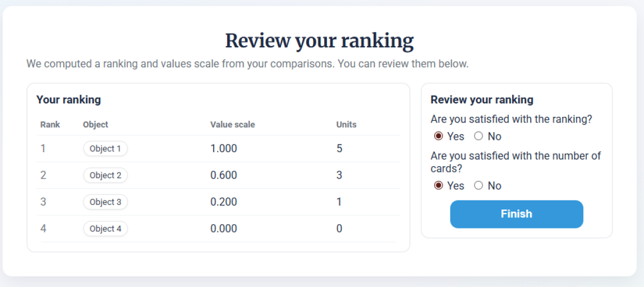Click the 0.000 value scale cell
644x287 pixels.
click(x=224, y=229)
